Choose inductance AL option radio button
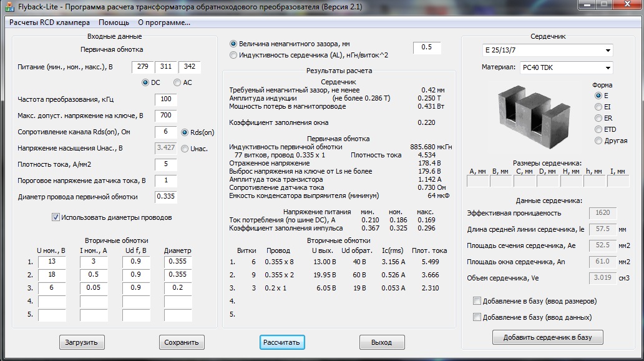Viewport: 644px width, 361px height. click(233, 55)
